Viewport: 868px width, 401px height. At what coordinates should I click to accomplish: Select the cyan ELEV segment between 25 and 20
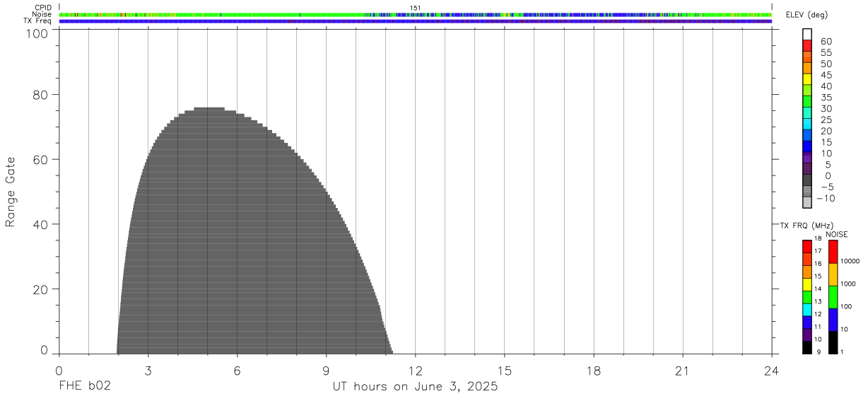[807, 124]
